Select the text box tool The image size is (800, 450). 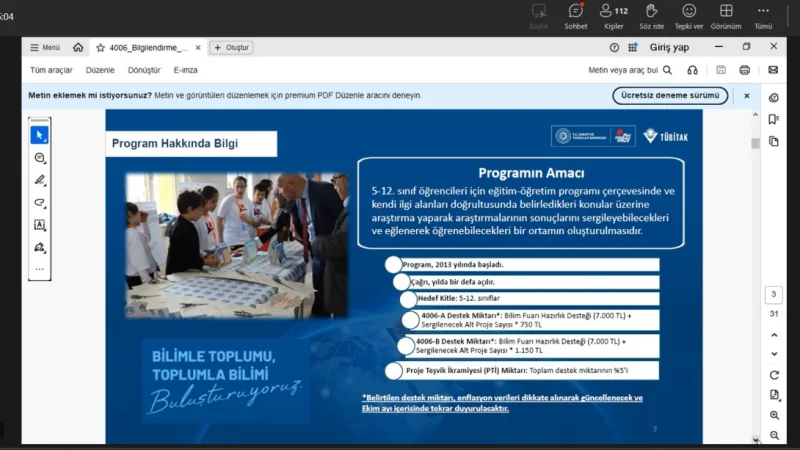39,225
